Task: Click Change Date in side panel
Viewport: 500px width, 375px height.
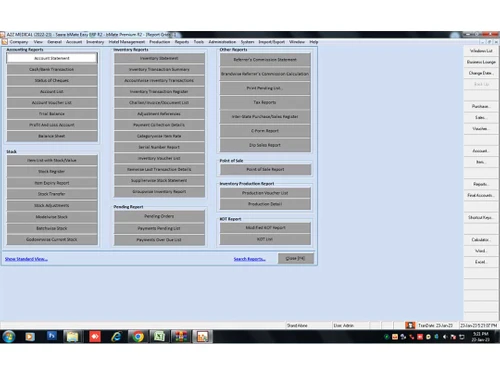Action: [481, 73]
